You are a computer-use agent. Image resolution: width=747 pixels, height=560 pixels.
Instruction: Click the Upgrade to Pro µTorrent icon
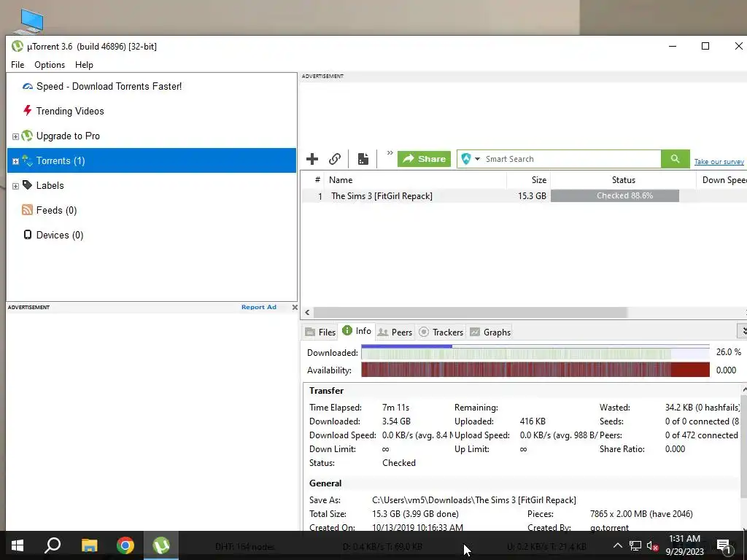[x=27, y=136]
